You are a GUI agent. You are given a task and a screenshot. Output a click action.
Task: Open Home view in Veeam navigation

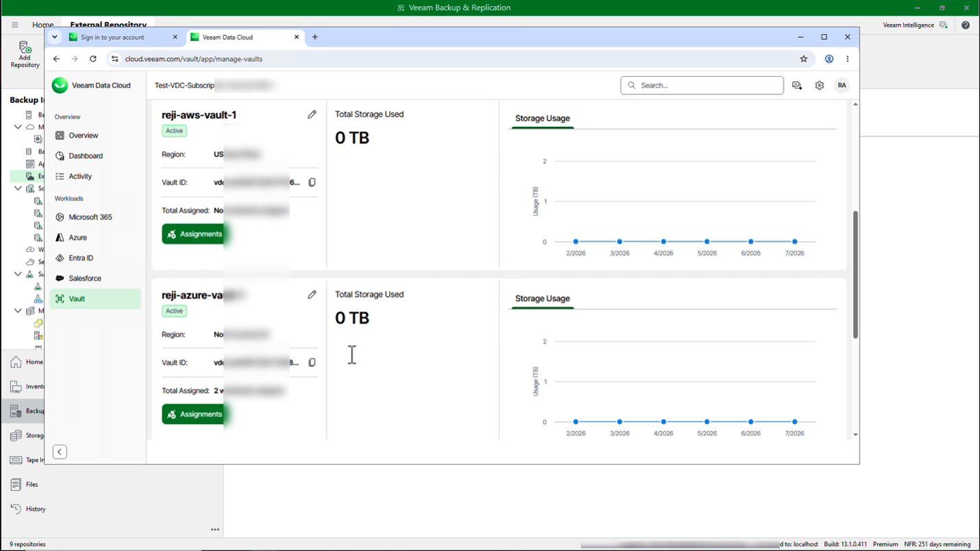click(26, 362)
